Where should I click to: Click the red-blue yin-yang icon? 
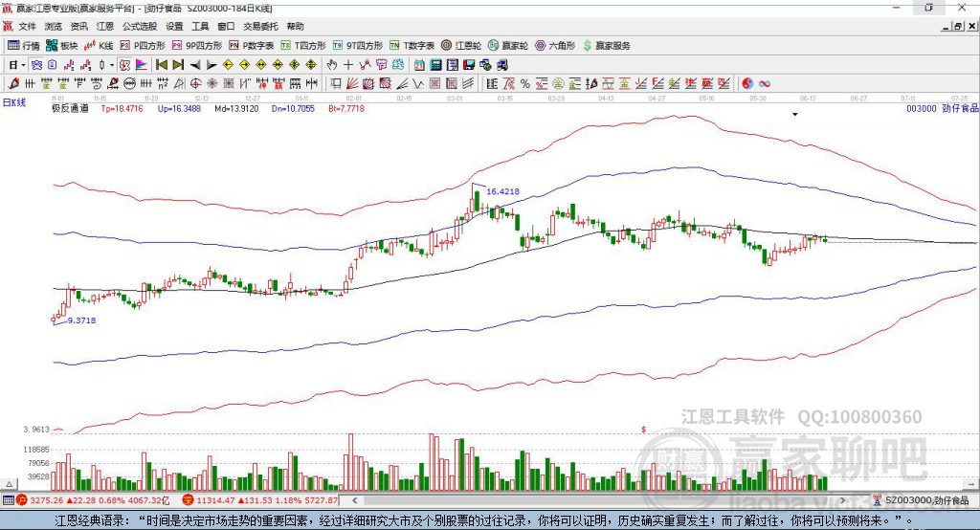[747, 84]
